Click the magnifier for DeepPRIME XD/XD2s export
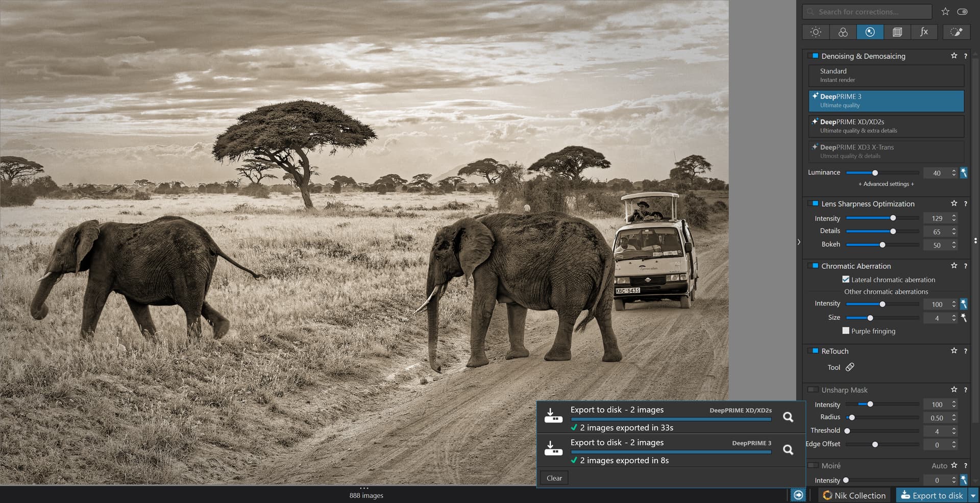980x503 pixels. [788, 417]
